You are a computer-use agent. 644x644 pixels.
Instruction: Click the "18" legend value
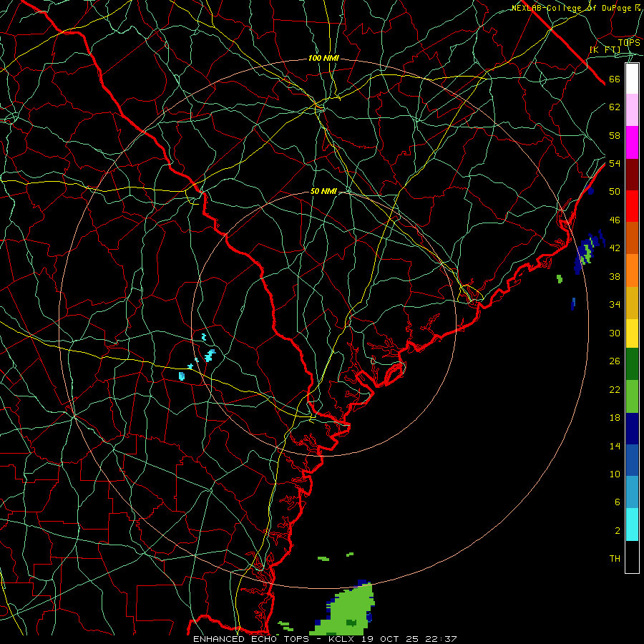coord(615,418)
